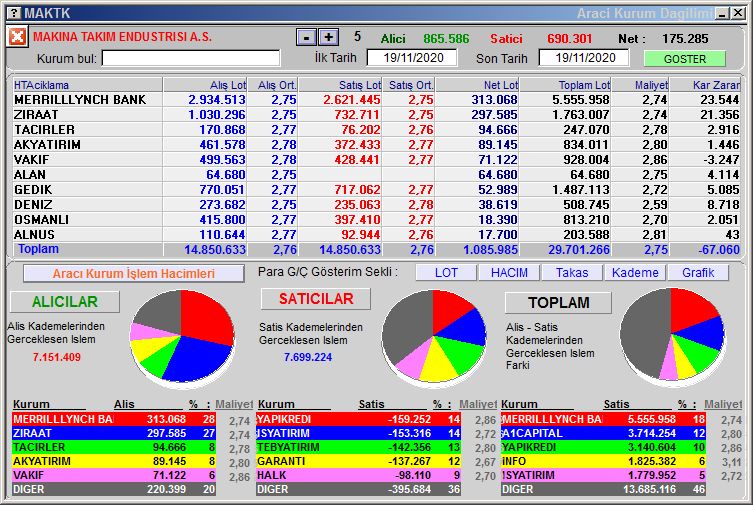Minimize the MAKTK window

(722, 13)
